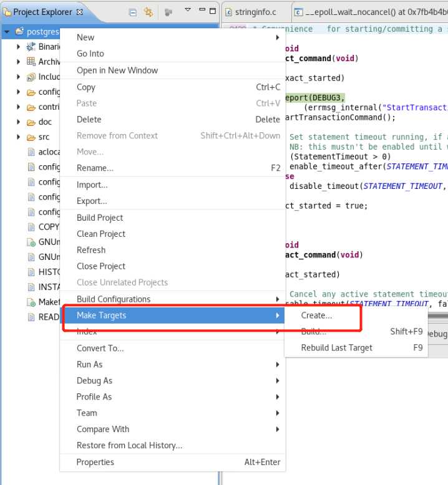This screenshot has height=485, width=448.
Task: Select Convert To... entry
Action: click(172, 348)
